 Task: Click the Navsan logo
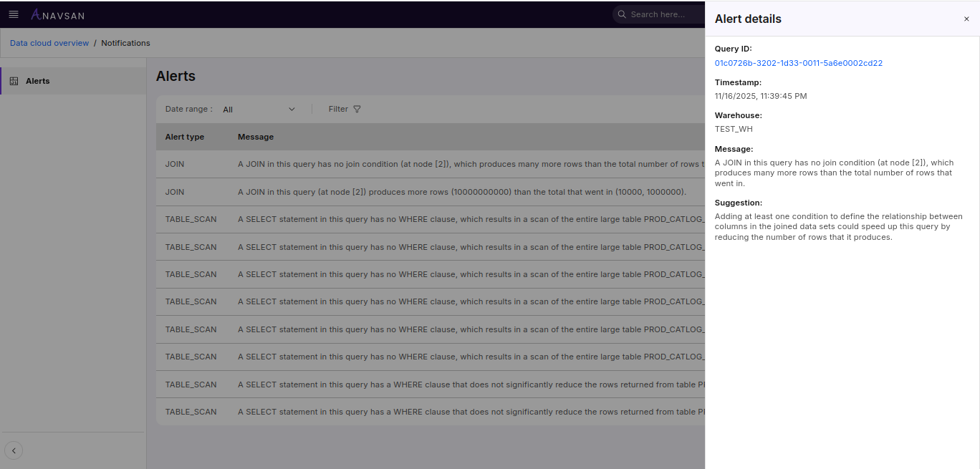coord(57,14)
